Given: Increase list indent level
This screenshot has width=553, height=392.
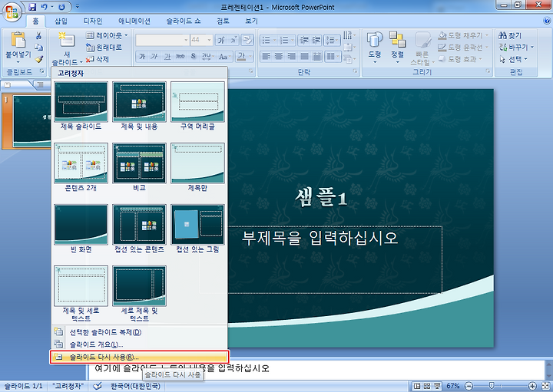Looking at the screenshot, I should (316, 40).
